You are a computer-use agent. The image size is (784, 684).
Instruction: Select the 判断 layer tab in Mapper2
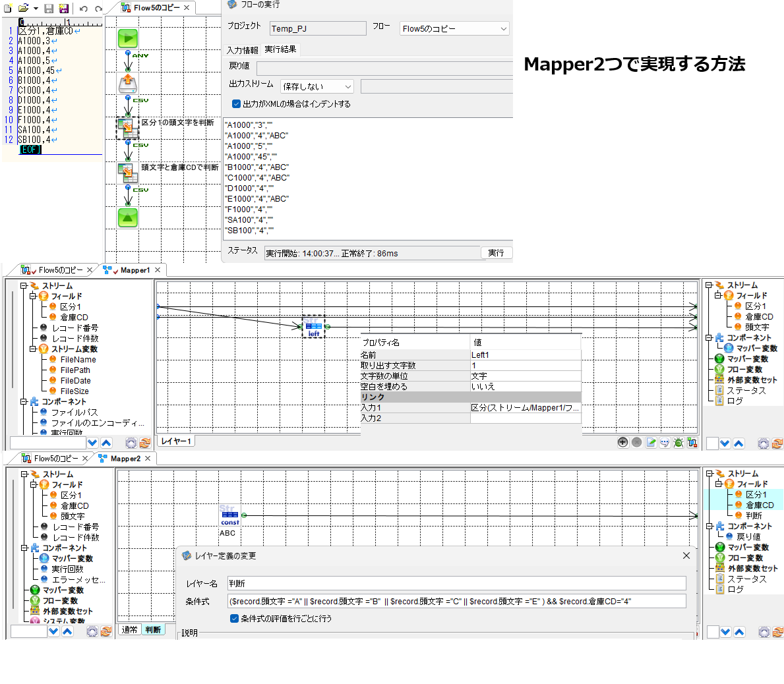[153, 629]
